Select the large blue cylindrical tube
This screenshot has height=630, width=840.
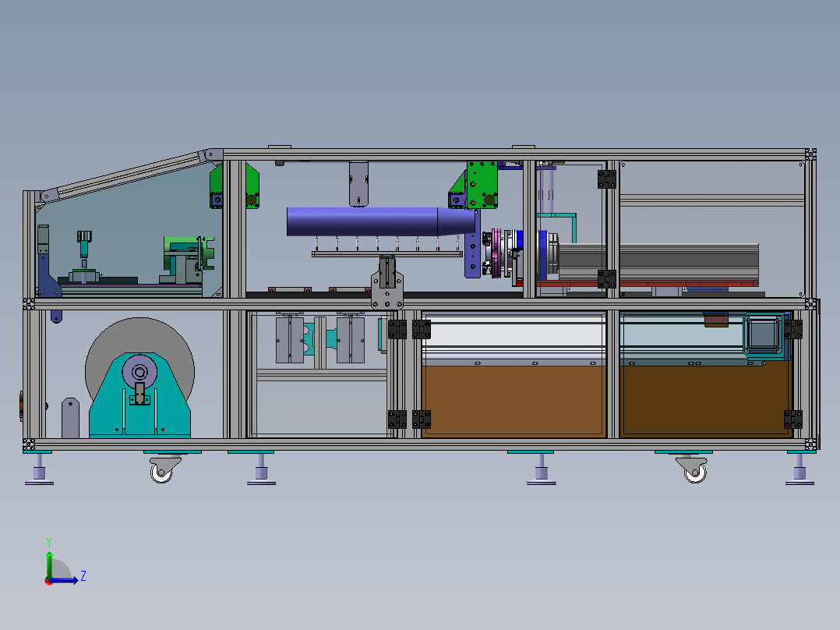point(380,221)
